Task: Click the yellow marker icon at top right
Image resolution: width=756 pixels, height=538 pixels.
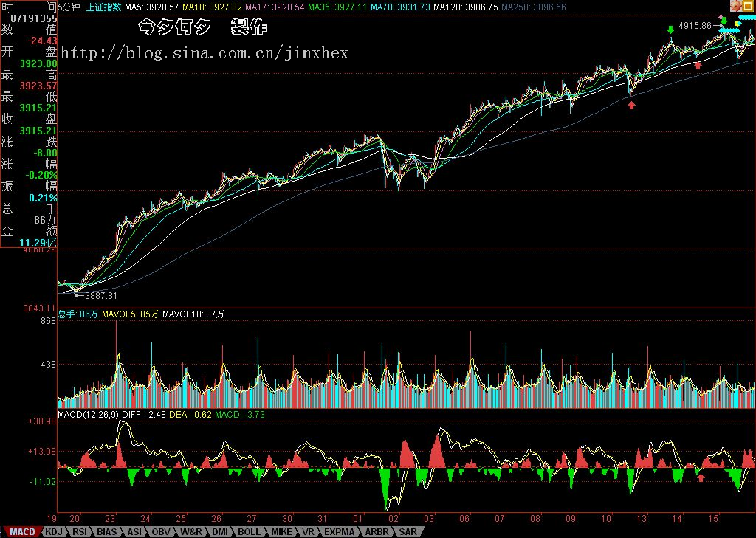Action: (x=738, y=23)
